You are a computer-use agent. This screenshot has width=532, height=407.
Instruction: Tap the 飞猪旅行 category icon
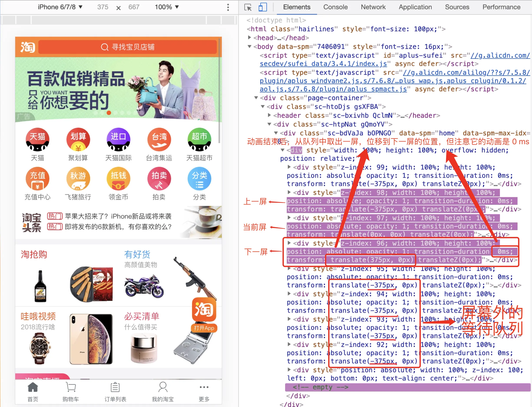pyautogui.click(x=78, y=179)
